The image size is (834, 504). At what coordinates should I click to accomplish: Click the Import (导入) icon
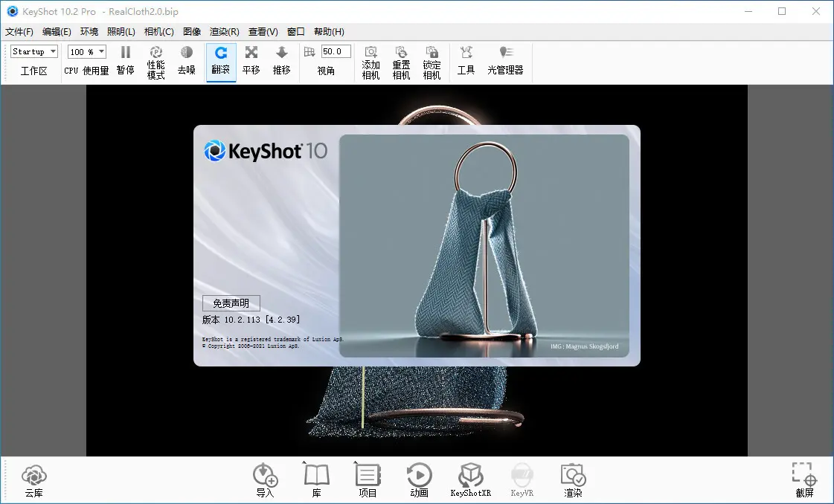point(265,475)
